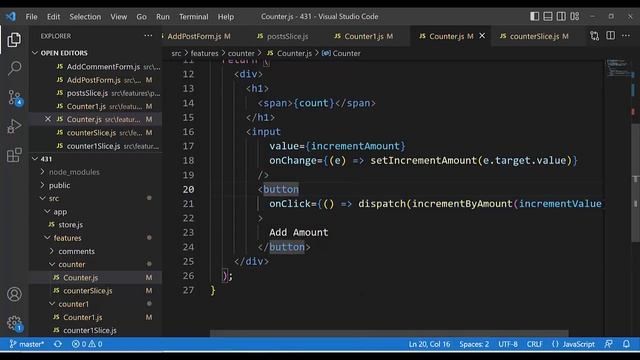
Task: Click the code minimap preview
Action: click(x=618, y=68)
